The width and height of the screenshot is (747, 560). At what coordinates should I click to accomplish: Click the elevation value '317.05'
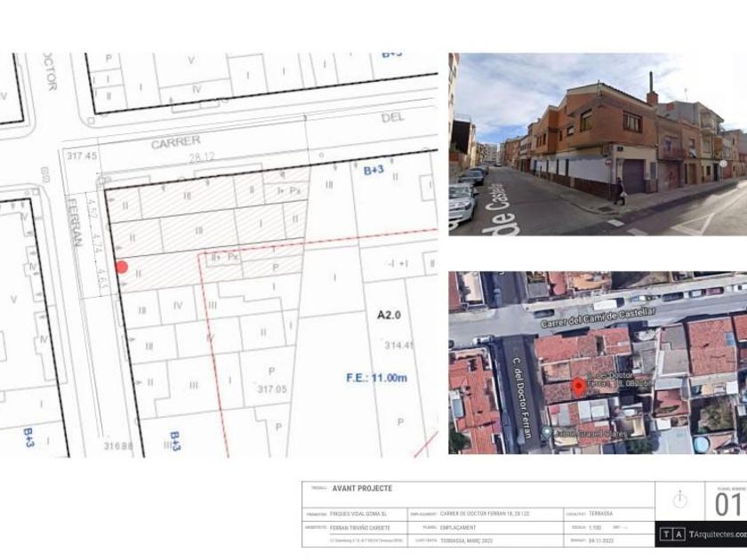pos(272,389)
